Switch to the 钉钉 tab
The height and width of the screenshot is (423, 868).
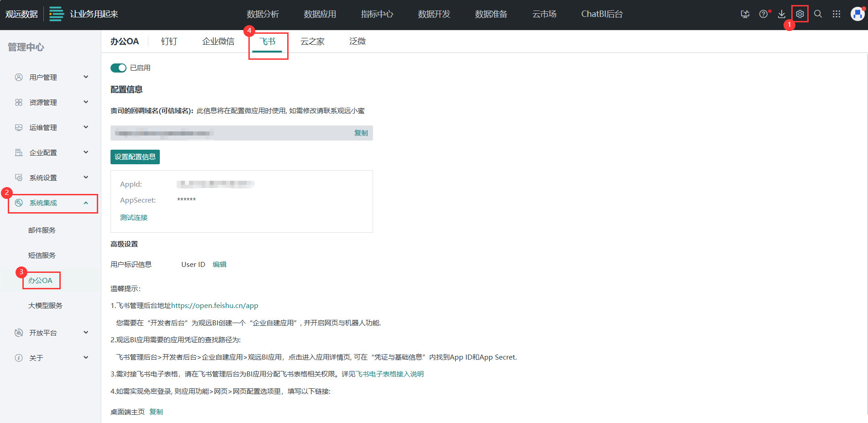click(169, 42)
